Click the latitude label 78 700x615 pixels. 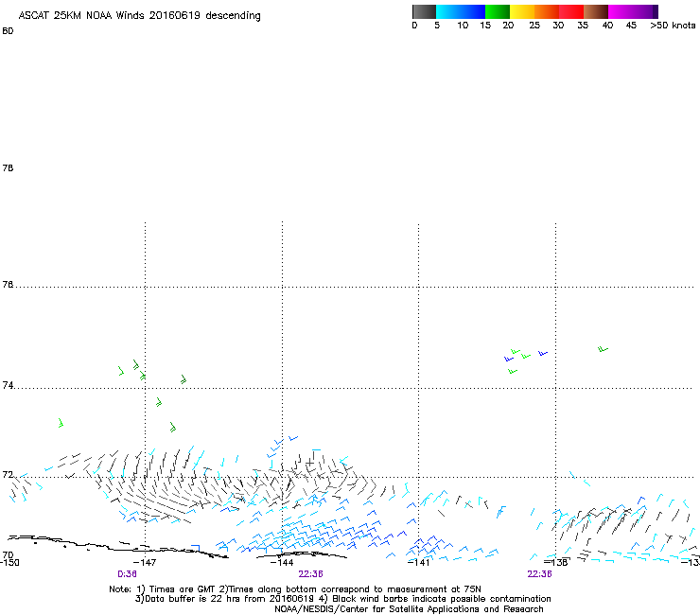(8, 167)
